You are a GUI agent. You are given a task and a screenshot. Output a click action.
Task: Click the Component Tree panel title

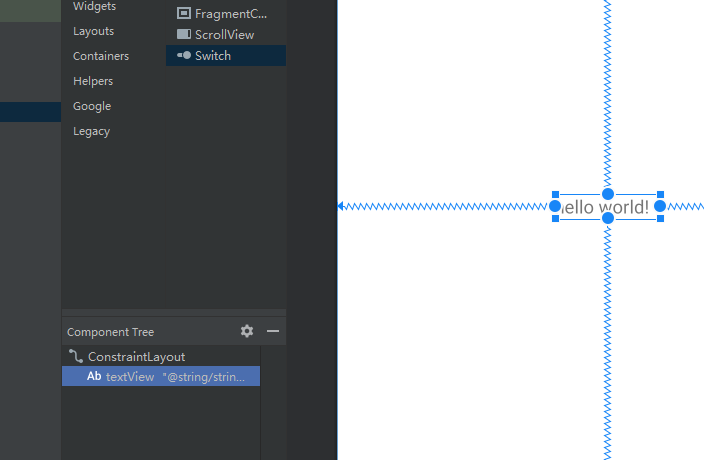pos(110,332)
